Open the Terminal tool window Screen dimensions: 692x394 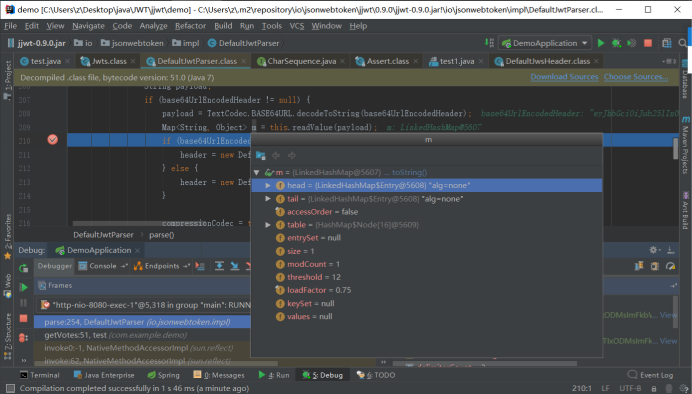(x=40, y=375)
